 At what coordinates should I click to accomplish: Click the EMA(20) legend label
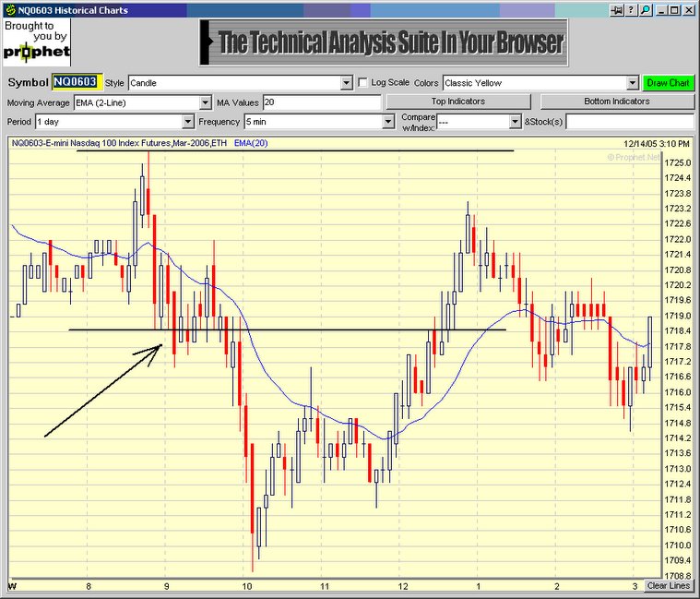251,143
